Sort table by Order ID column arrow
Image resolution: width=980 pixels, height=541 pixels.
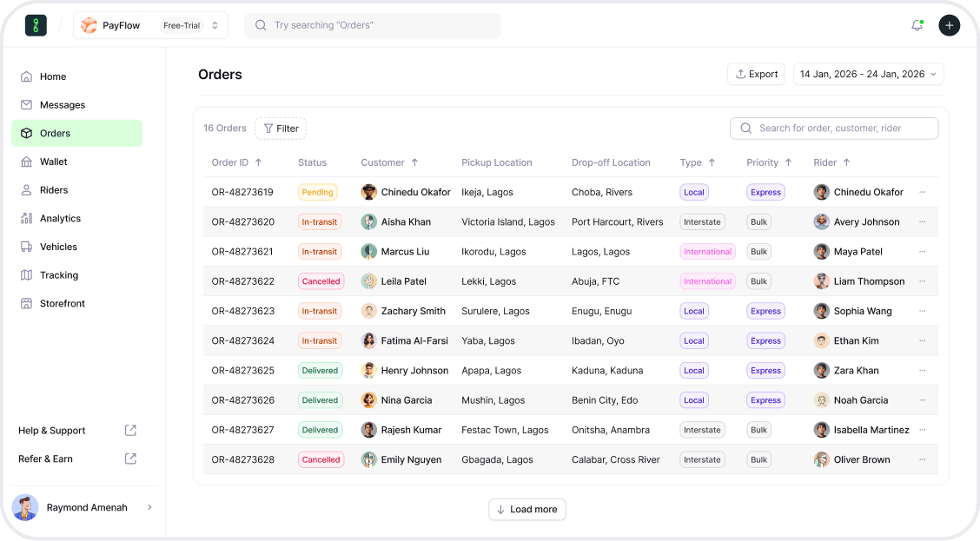pyautogui.click(x=258, y=162)
